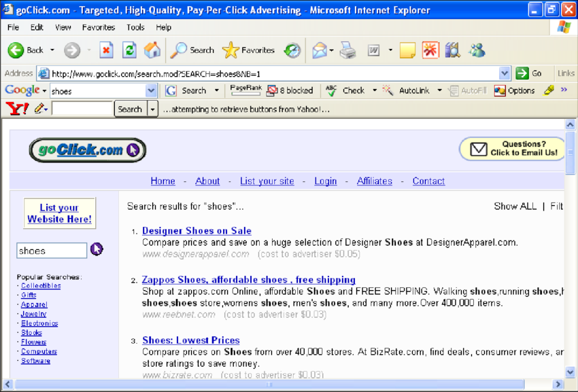Click the Show ALL filter option
The width and height of the screenshot is (578, 392).
tap(515, 207)
